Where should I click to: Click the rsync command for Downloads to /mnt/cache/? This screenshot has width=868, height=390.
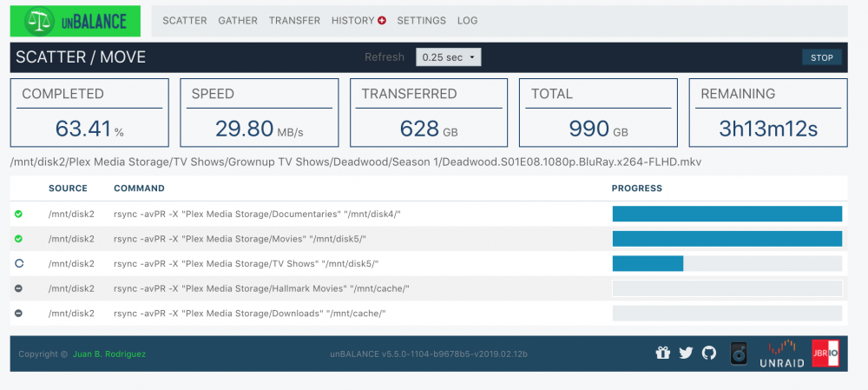[250, 314]
